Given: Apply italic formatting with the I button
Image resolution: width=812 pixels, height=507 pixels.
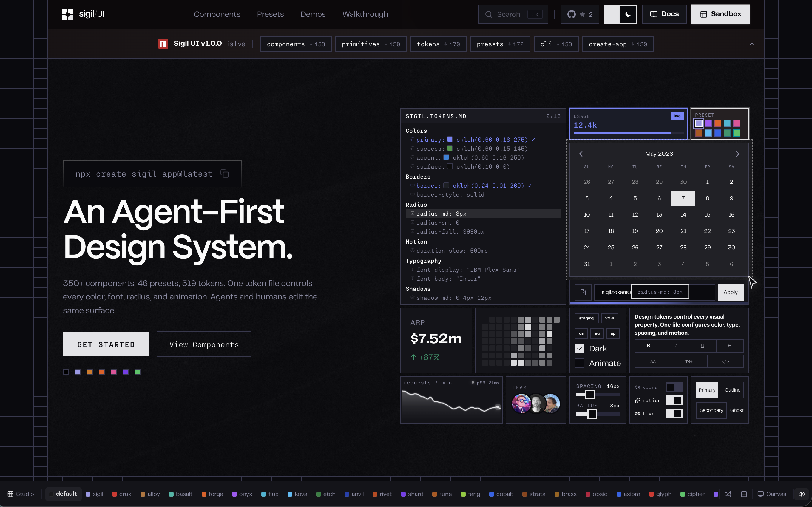Looking at the screenshot, I should coord(675,346).
